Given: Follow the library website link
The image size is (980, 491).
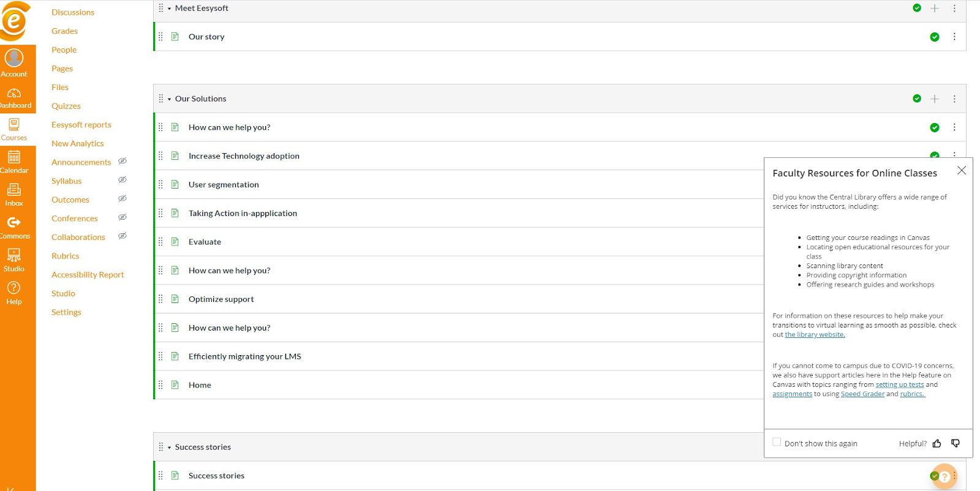Looking at the screenshot, I should point(815,335).
